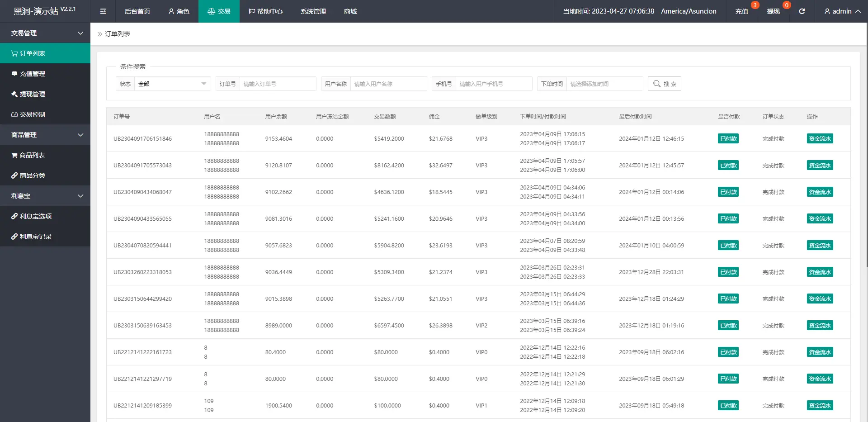Select 商品分类 in sidebar
Viewport: 868px width, 422px height.
point(32,175)
